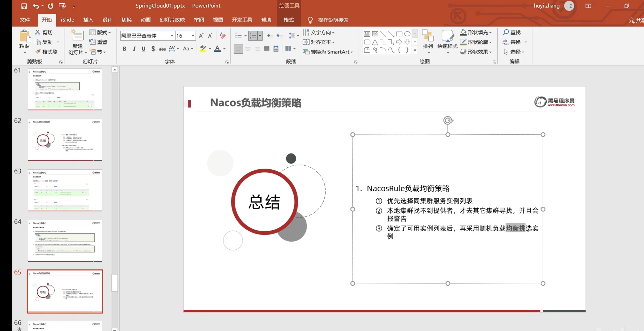Click the red font color swatch button
Image resolution: width=644 pixels, height=331 pixels.
point(217,49)
